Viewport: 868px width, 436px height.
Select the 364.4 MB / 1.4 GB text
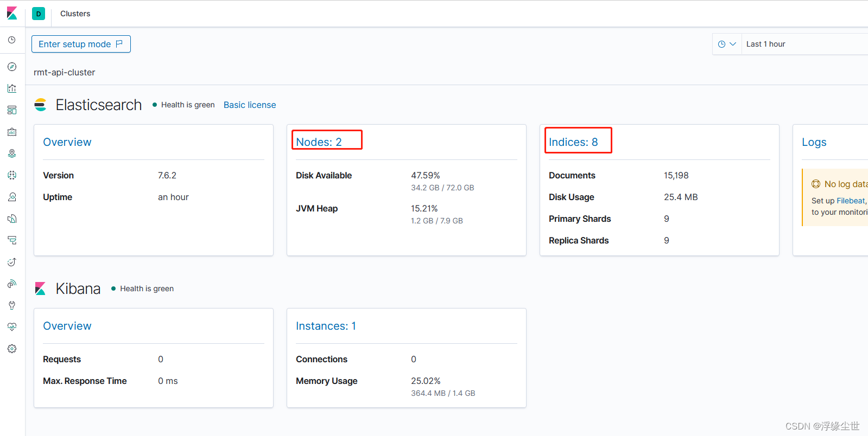tap(443, 393)
